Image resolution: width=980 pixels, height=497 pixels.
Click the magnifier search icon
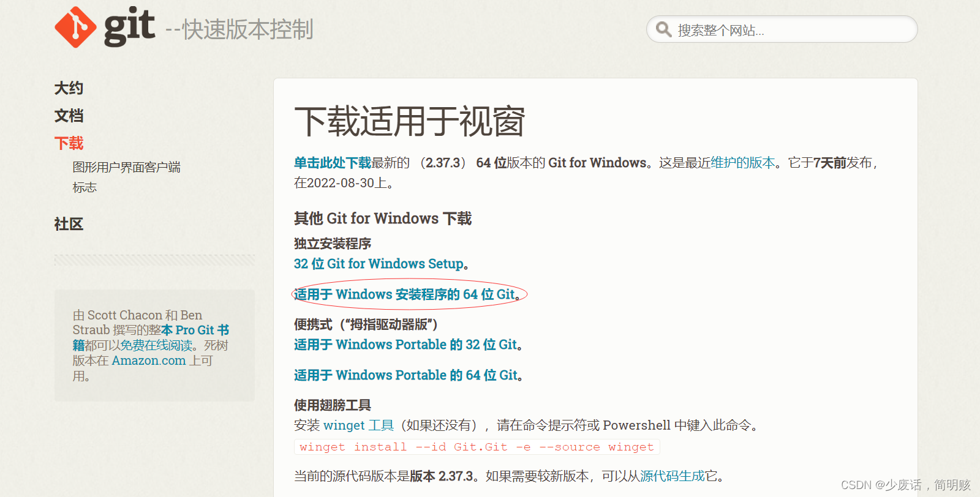click(663, 29)
